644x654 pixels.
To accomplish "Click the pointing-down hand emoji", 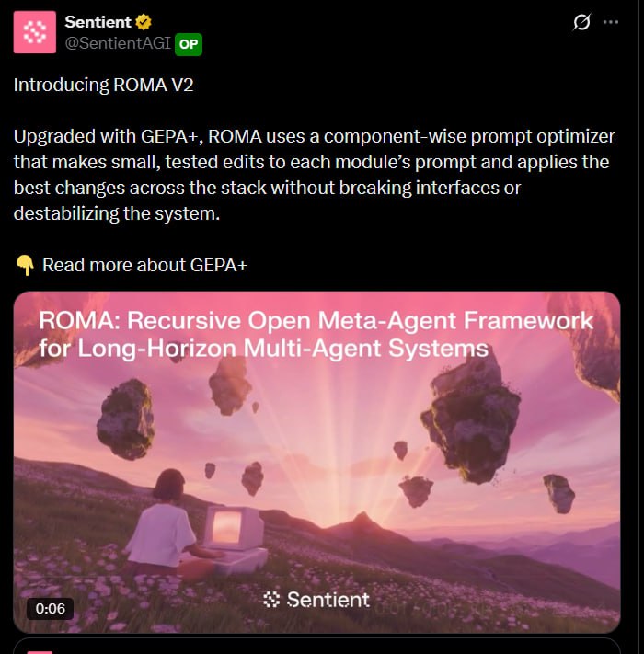I will pyautogui.click(x=25, y=265).
